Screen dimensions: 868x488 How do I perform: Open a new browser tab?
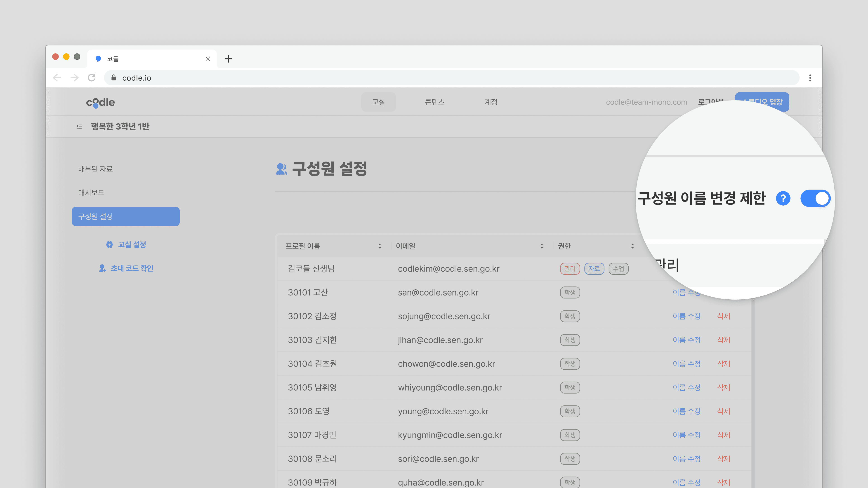pyautogui.click(x=229, y=59)
